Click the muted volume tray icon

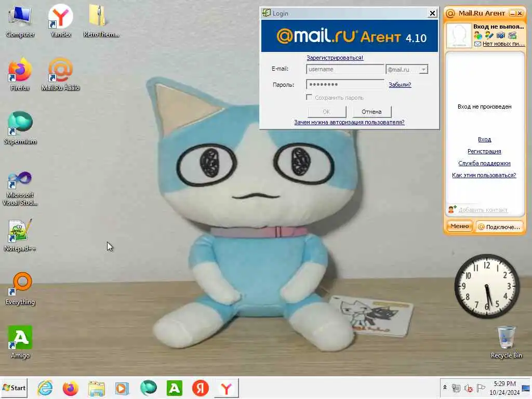[x=469, y=388]
